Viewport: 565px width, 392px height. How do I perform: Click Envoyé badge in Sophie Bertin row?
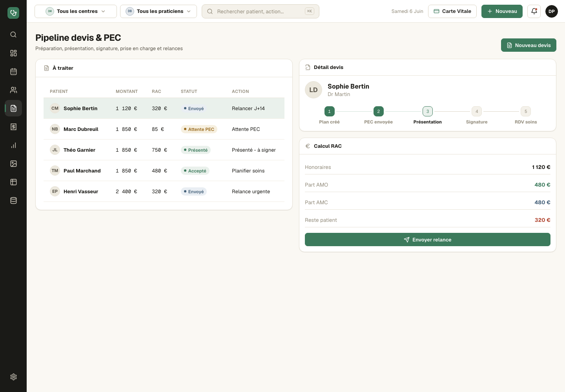click(194, 109)
